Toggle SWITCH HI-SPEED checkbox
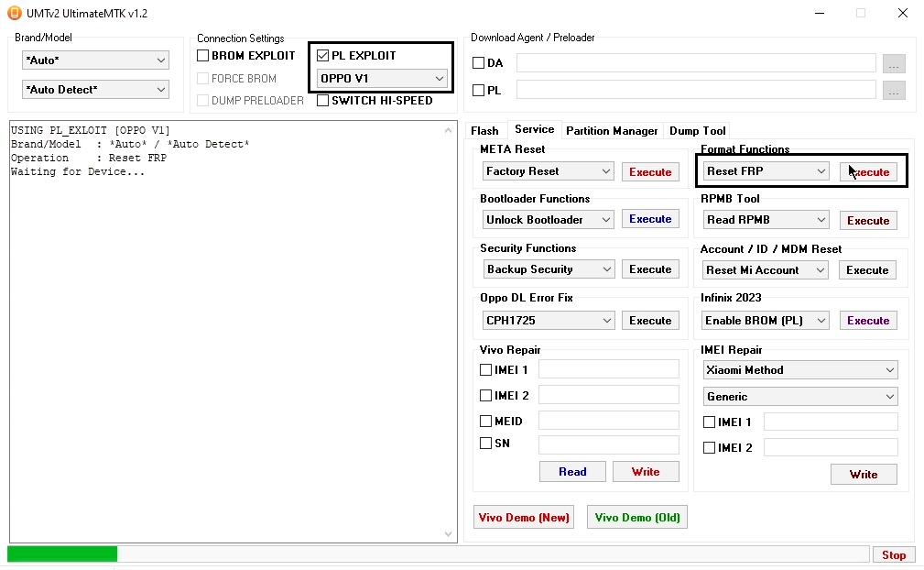 pos(322,100)
